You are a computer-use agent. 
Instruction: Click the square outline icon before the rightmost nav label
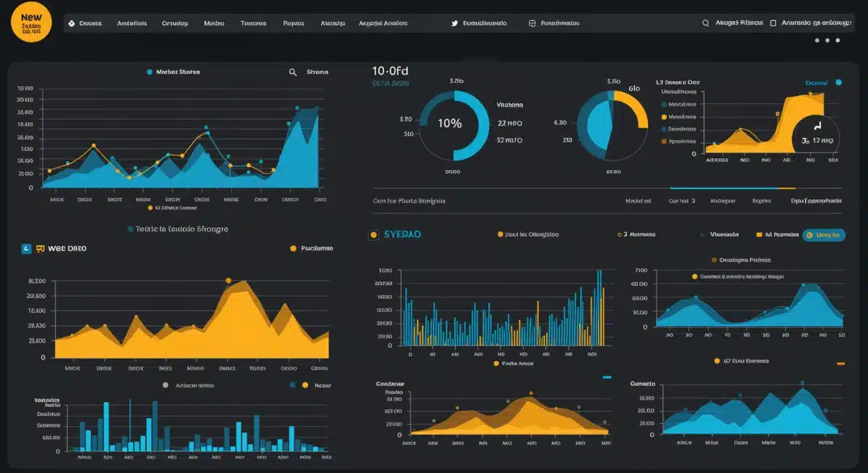(x=773, y=23)
